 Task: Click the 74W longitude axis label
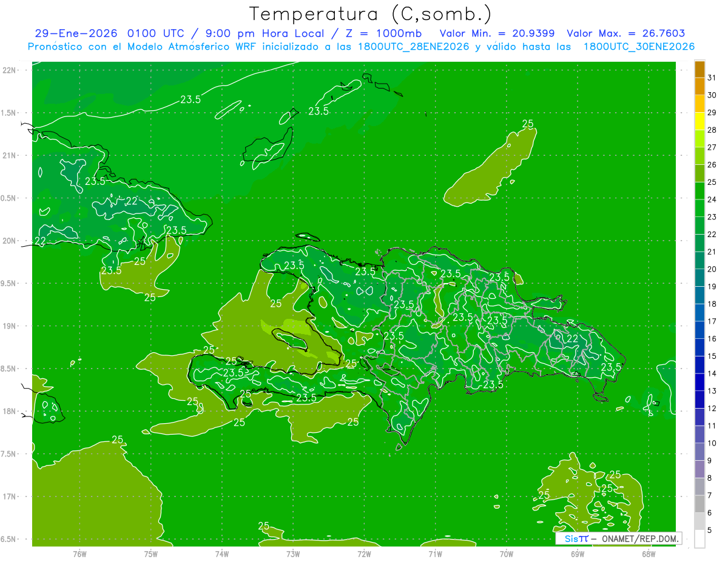[222, 554]
